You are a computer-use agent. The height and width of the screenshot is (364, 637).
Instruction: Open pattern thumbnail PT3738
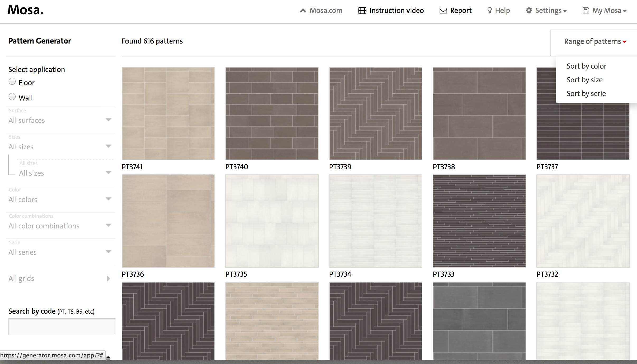click(479, 113)
